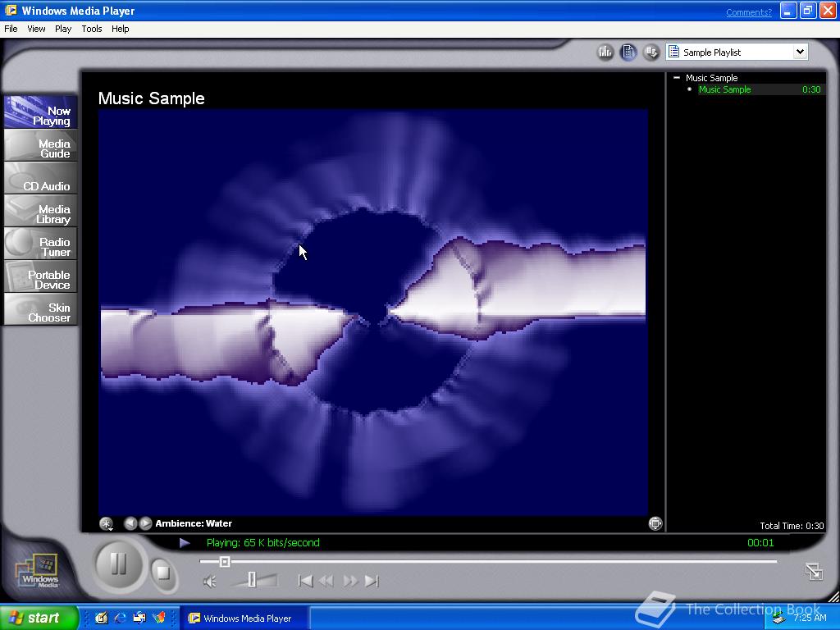The height and width of the screenshot is (630, 840).
Task: Open the Media Guide tab
Action: (41, 146)
